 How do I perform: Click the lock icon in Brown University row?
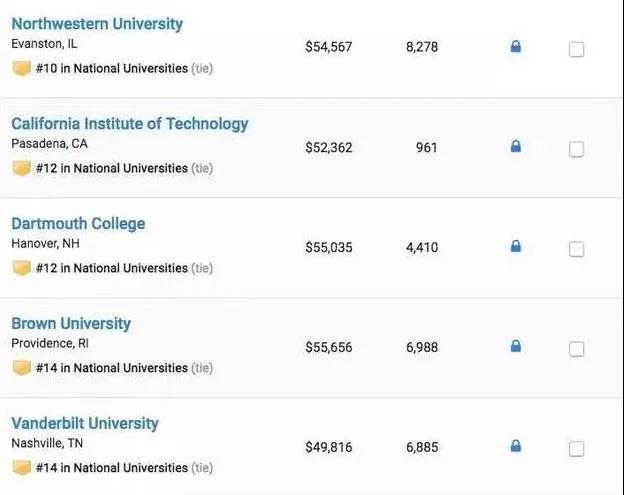point(516,346)
